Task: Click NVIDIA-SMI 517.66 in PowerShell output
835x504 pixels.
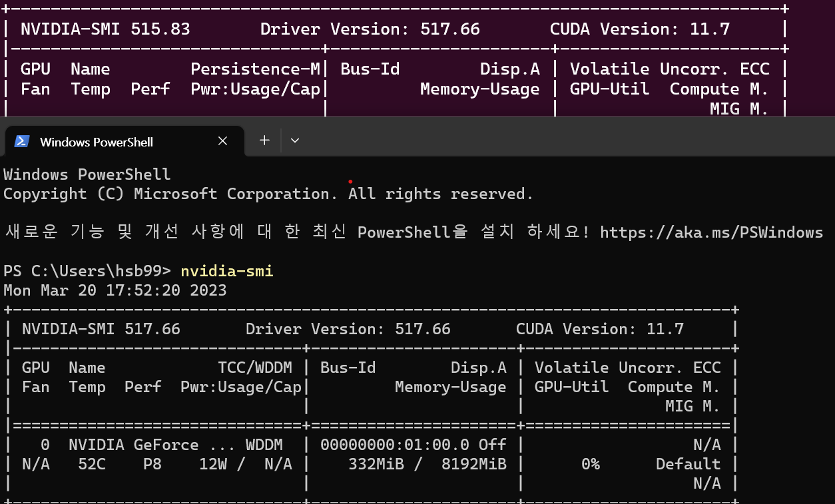Action: 101,329
